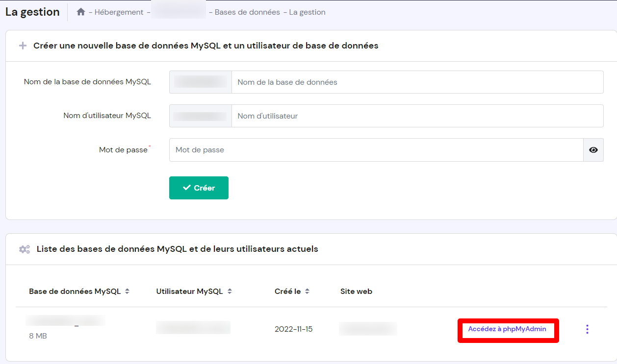
Task: Toggle password visibility with the eye icon
Action: pyautogui.click(x=593, y=149)
